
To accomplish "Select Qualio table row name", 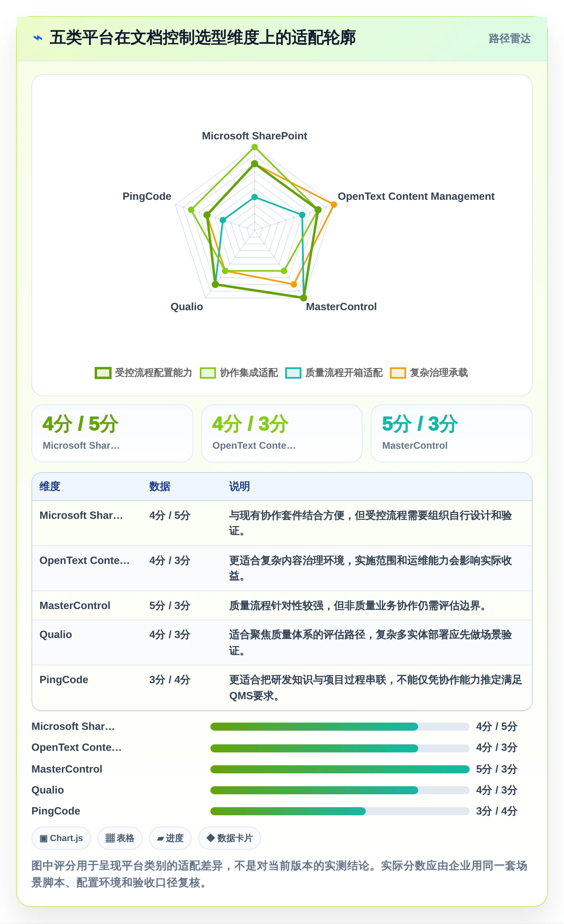I will (x=56, y=635).
